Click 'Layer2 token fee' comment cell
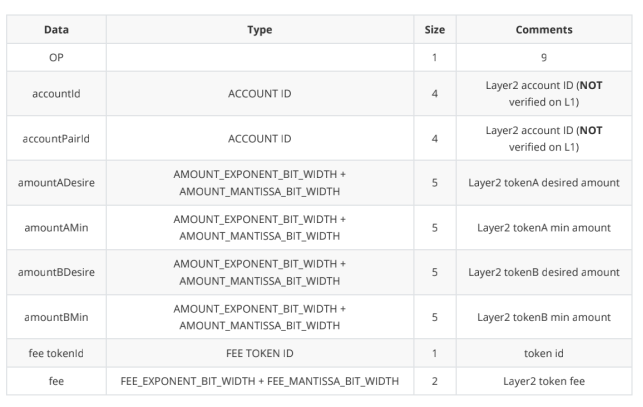 coord(544,381)
